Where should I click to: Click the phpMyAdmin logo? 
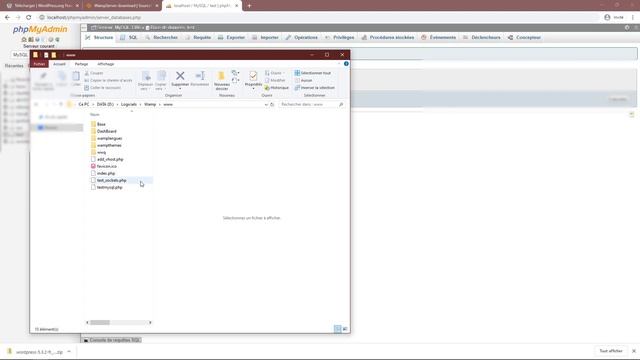coord(40,29)
